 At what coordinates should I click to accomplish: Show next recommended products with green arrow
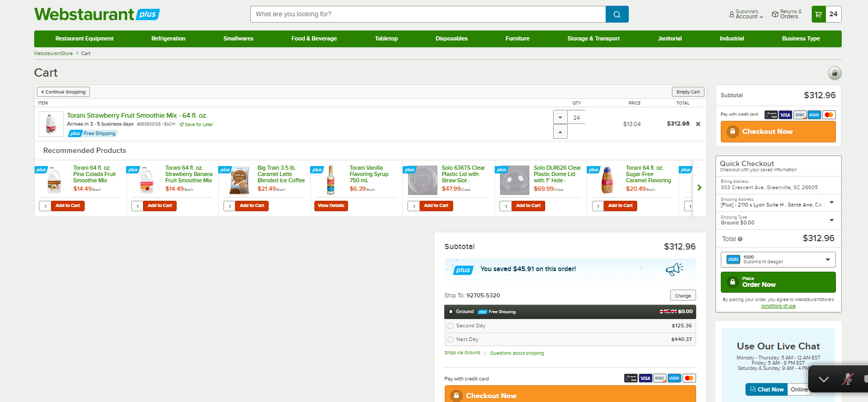[x=699, y=188]
